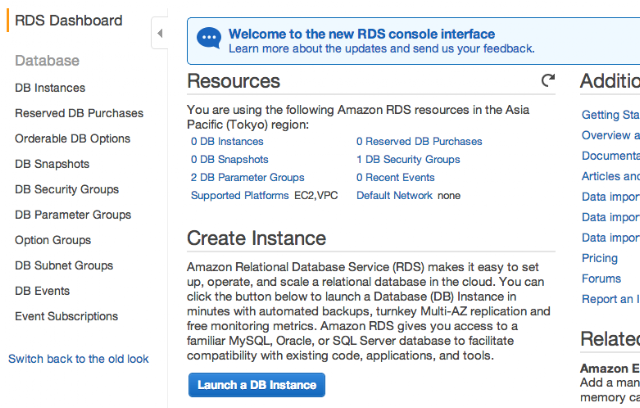Click the speech bubble feedback icon
This screenshot has height=408, width=640.
tap(209, 38)
